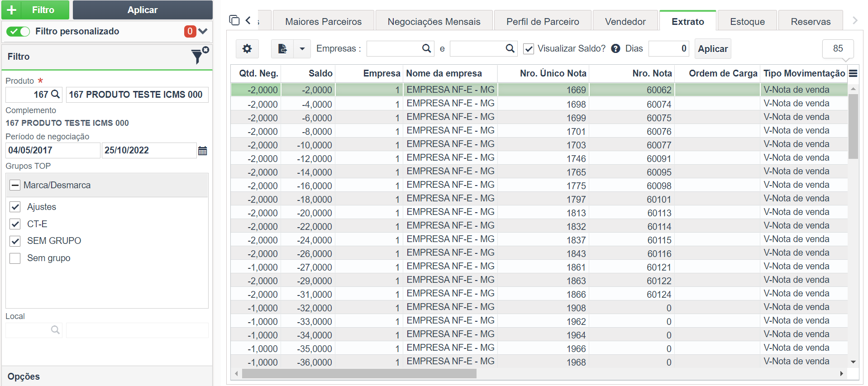
Task: Click the export document icon
Action: [282, 49]
